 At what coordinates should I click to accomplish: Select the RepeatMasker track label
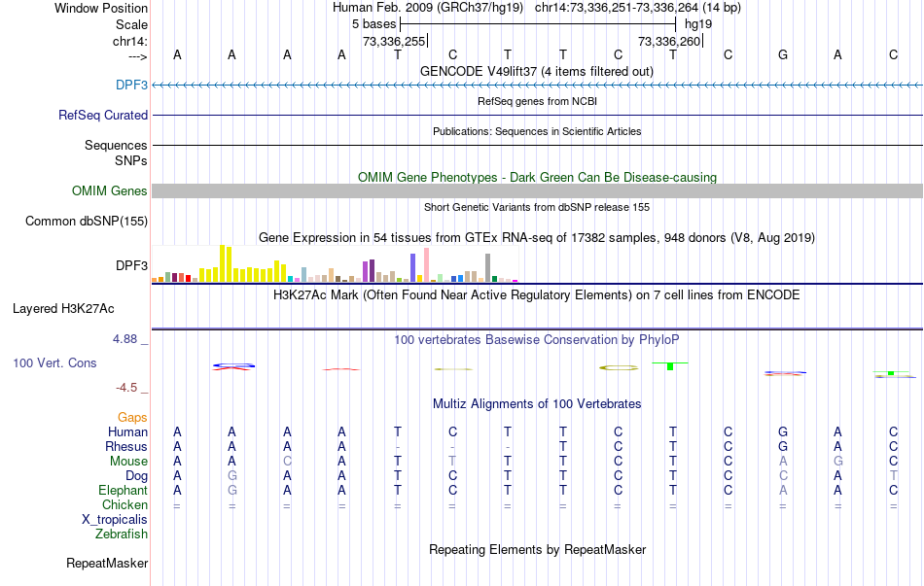(x=107, y=563)
